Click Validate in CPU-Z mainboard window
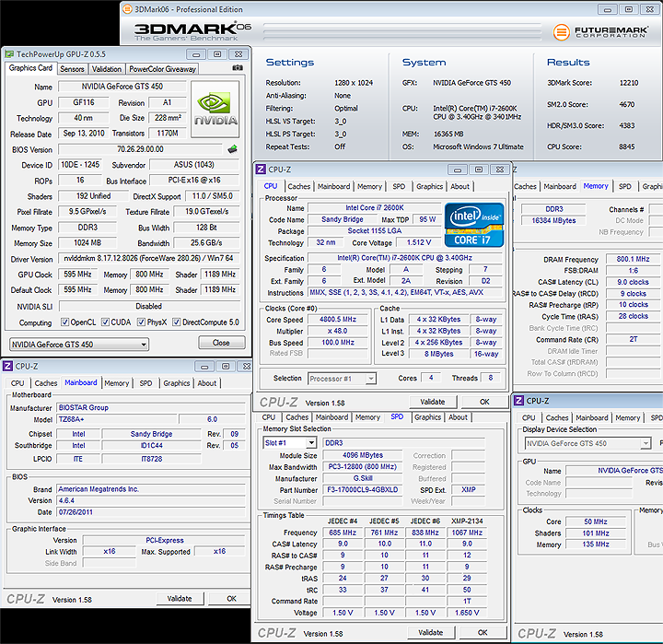This screenshot has width=663, height=644. pyautogui.click(x=180, y=598)
